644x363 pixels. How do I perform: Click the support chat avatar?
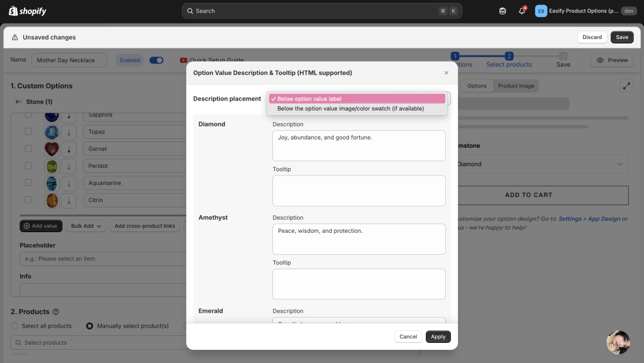pos(618,342)
